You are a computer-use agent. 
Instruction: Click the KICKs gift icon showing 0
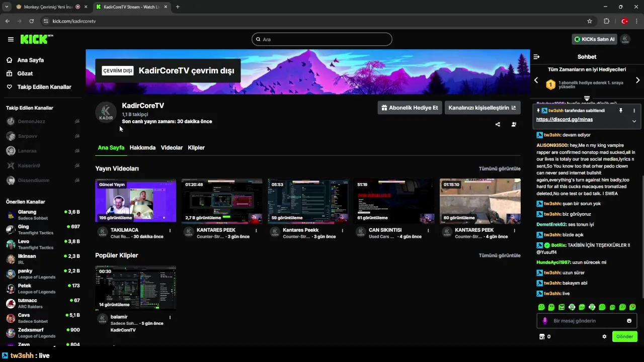pos(545,337)
